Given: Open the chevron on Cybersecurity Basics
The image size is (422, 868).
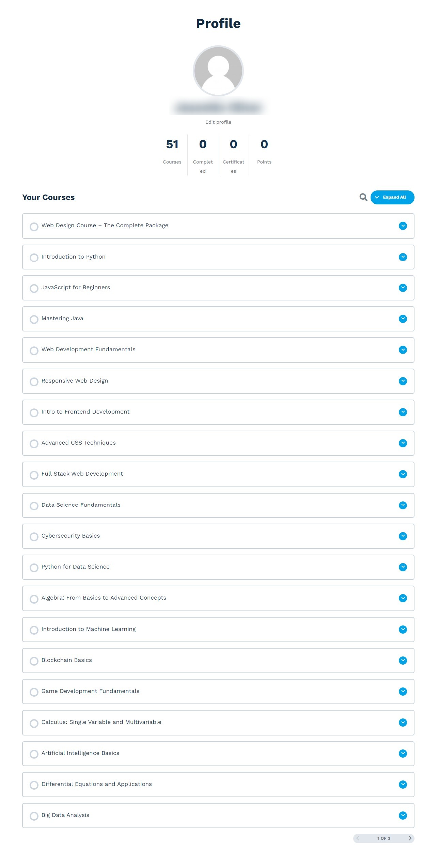Looking at the screenshot, I should point(403,537).
